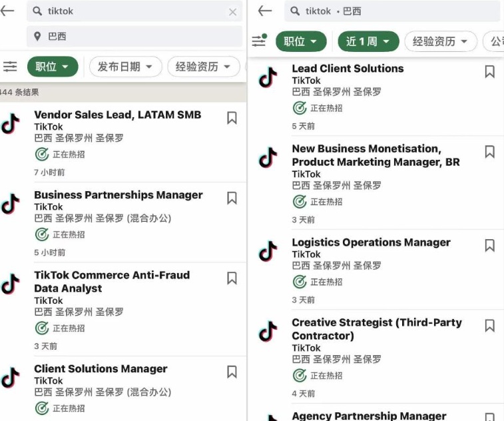Open the left green 职位 dropdown
The height and width of the screenshot is (421, 504).
(x=53, y=67)
